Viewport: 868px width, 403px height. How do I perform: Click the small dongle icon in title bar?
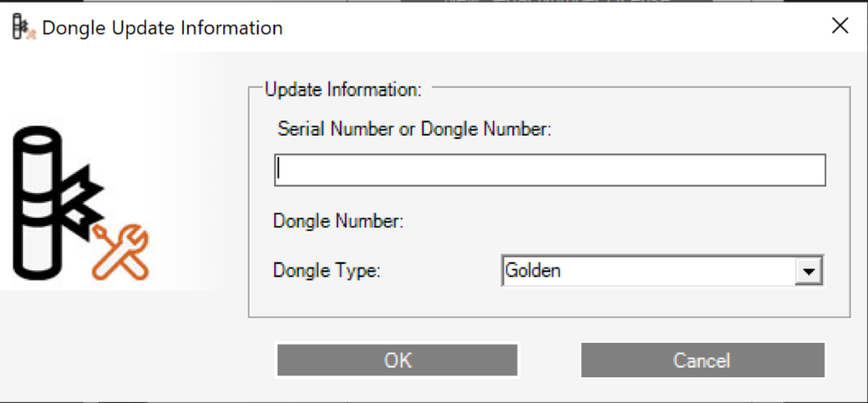(21, 27)
